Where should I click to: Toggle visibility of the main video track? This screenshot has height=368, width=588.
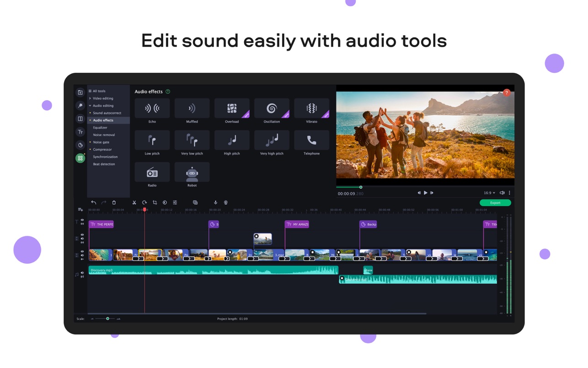82,251
